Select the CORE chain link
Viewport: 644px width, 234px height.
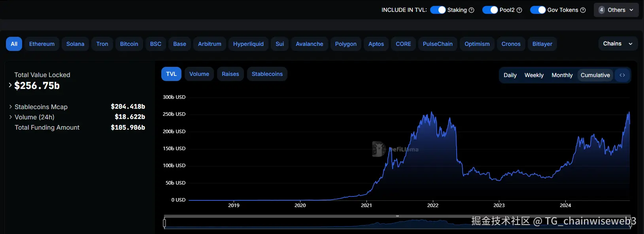[x=404, y=44]
